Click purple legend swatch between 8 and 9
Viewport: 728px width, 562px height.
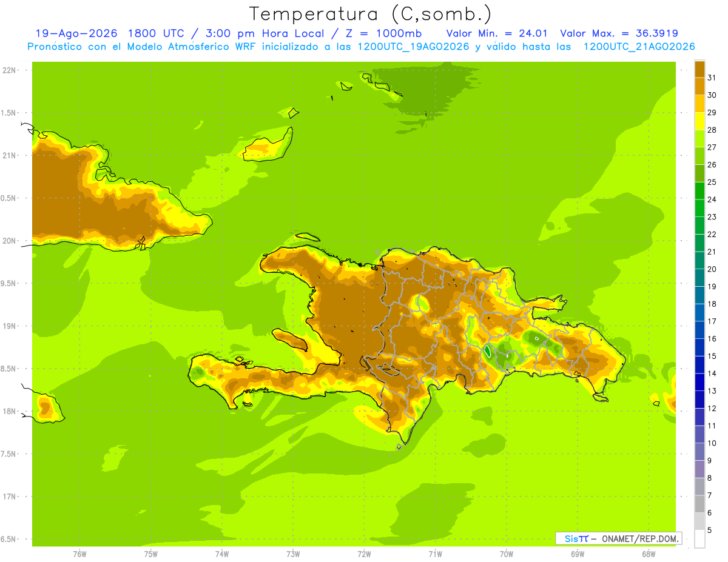[x=699, y=469]
